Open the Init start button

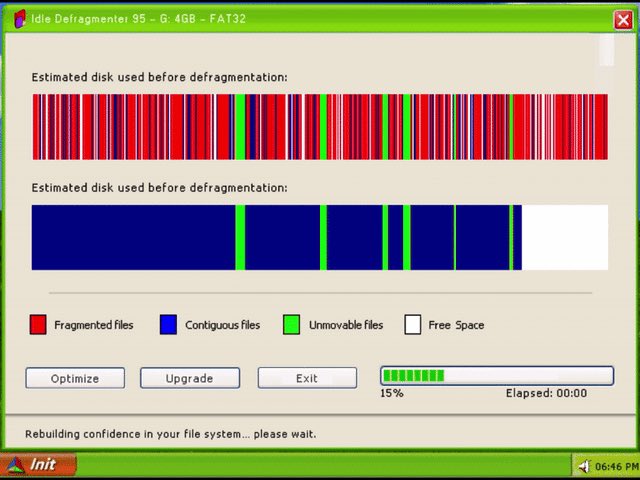pos(38,464)
